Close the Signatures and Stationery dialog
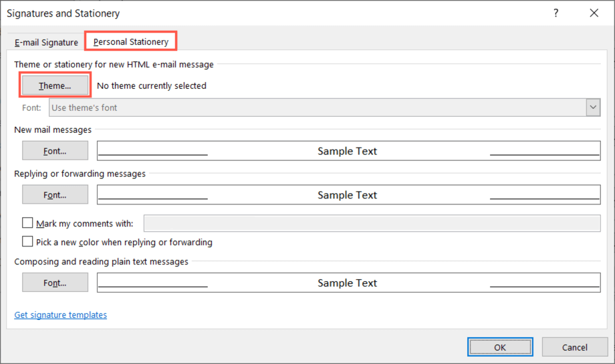Viewport: 615px width, 364px height. pos(594,13)
